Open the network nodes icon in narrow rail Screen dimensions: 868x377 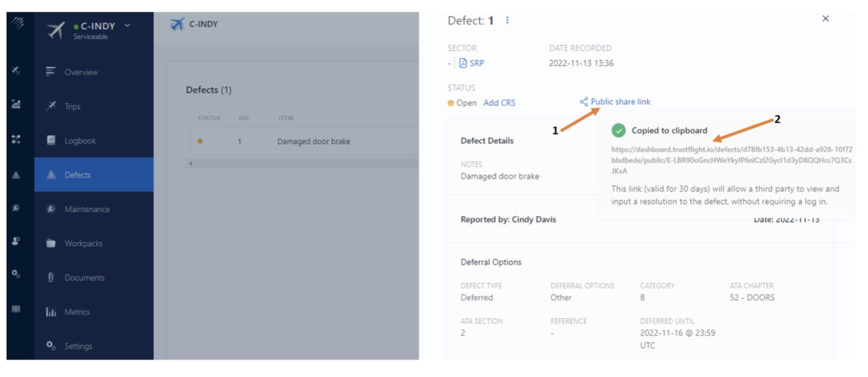pyautogui.click(x=16, y=139)
